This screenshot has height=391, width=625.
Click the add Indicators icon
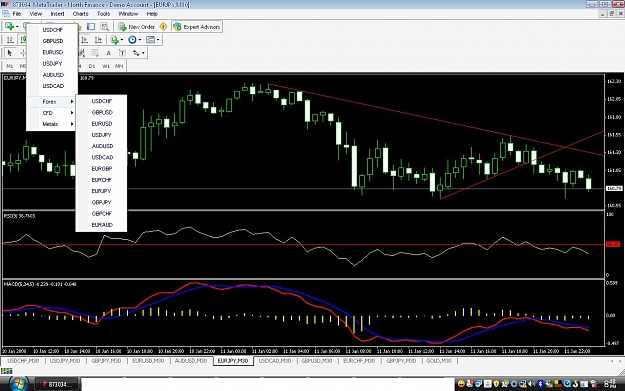114,39
